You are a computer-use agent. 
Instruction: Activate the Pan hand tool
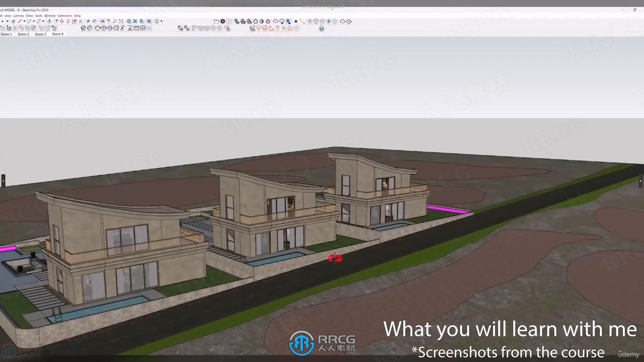coord(109,21)
